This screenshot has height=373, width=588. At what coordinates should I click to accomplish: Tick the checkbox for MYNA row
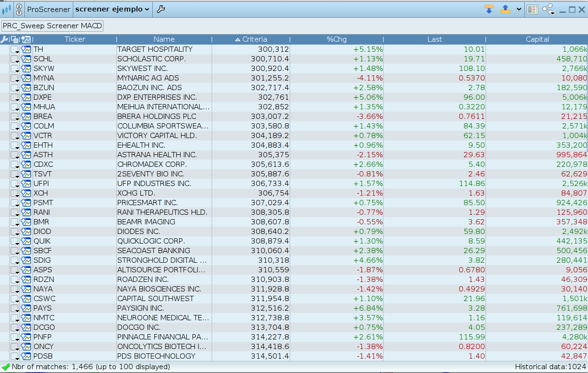(x=15, y=78)
